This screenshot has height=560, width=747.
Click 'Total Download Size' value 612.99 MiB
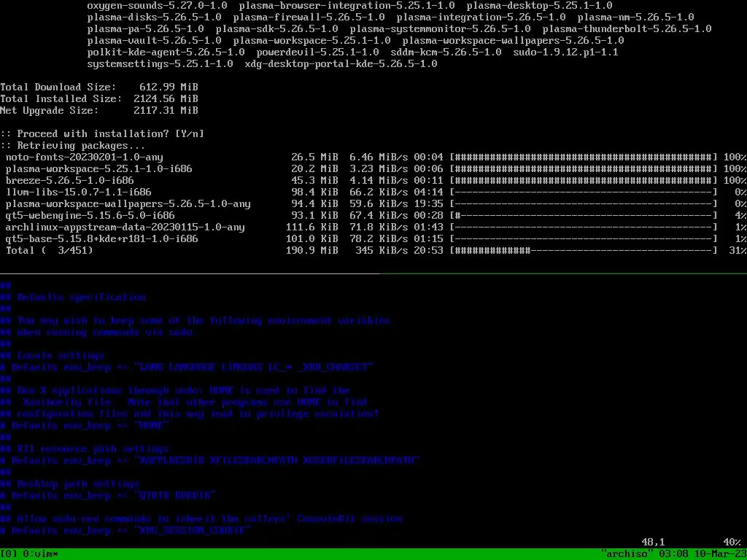coord(169,87)
